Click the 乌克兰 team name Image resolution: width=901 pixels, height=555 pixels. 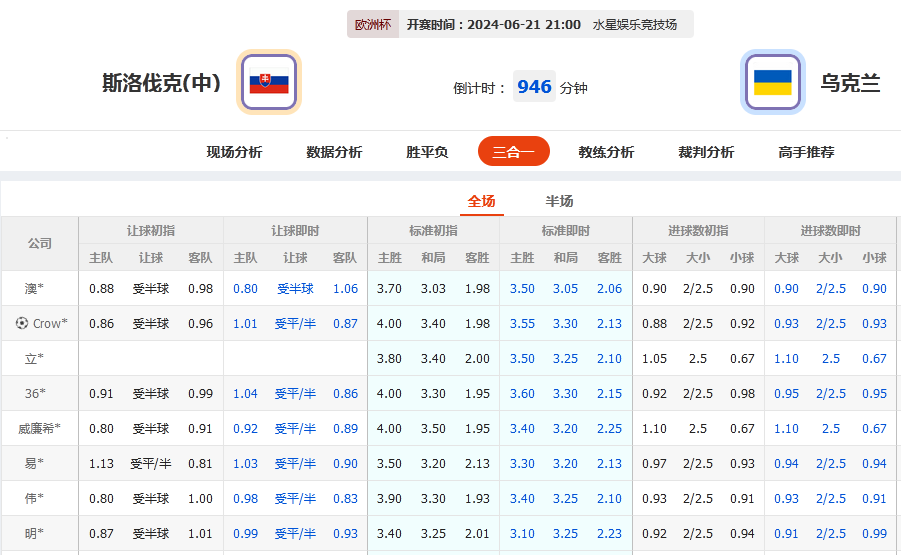[x=850, y=83]
